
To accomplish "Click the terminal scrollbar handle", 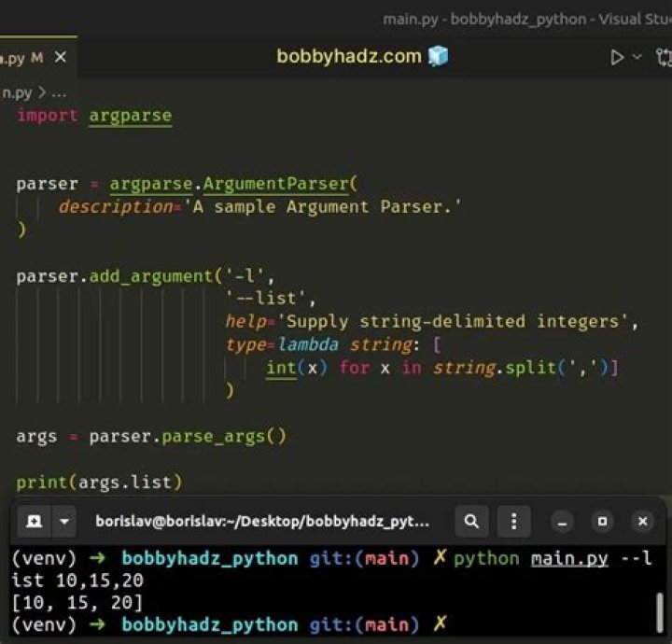I will [660, 612].
